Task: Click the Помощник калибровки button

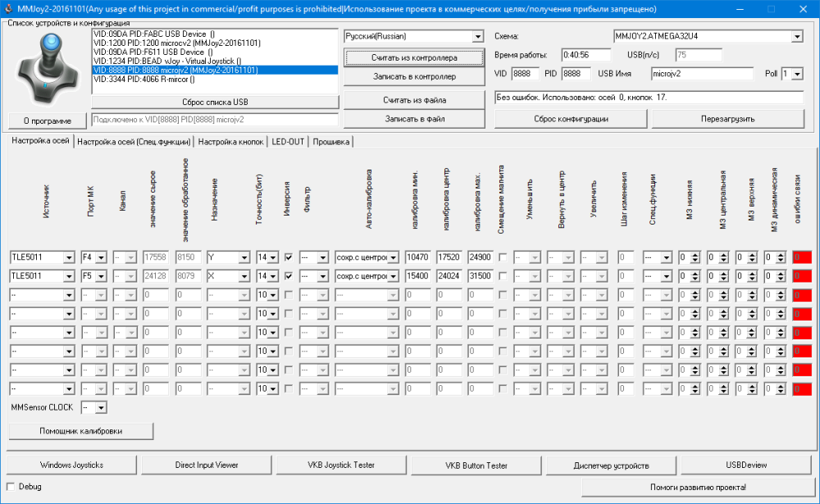Action: tap(80, 430)
